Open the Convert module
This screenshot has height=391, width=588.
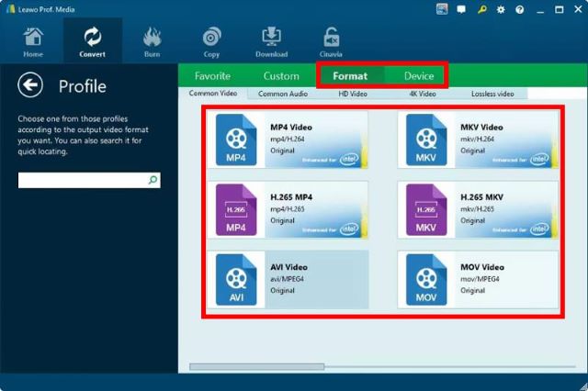coord(92,42)
